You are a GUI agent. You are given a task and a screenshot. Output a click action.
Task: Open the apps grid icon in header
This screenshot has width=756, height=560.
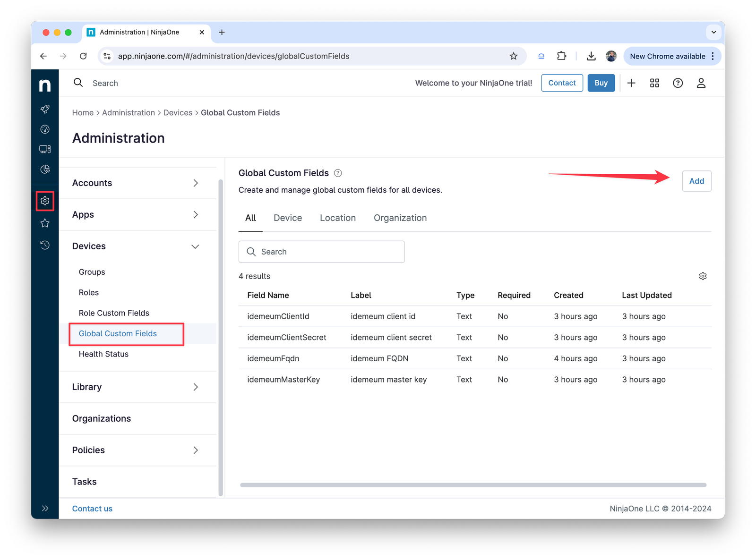654,83
